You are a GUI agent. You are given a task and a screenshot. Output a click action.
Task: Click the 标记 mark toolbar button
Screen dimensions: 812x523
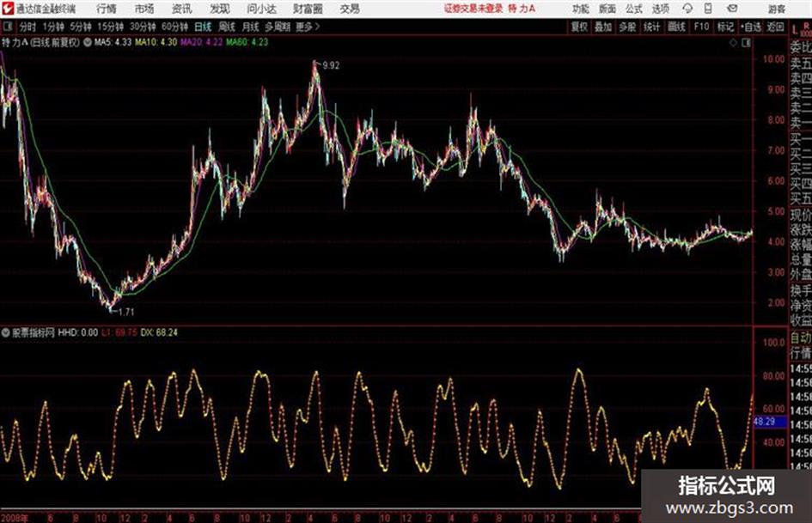725,27
